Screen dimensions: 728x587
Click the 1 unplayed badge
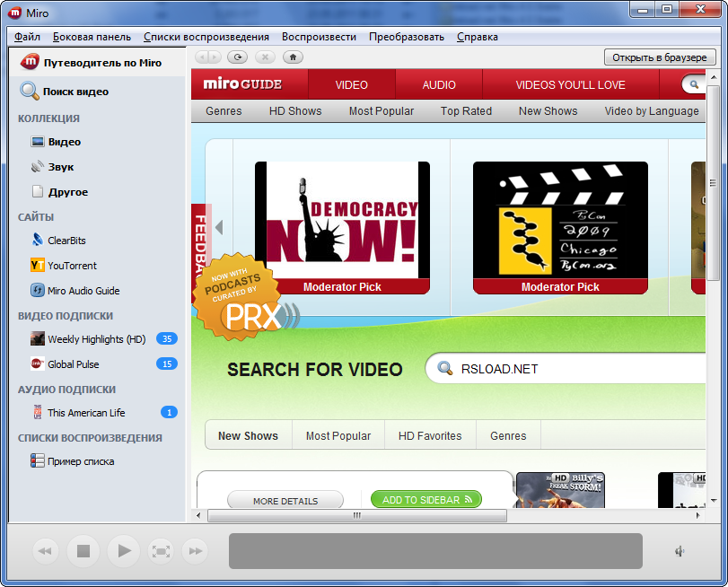coord(169,412)
